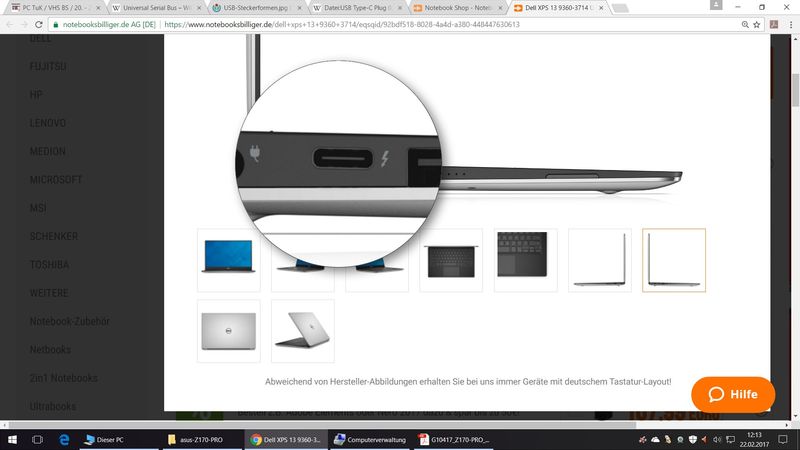This screenshot has height=450, width=800.
Task: Open SCHENKER in the sidebar
Action: [x=54, y=236]
